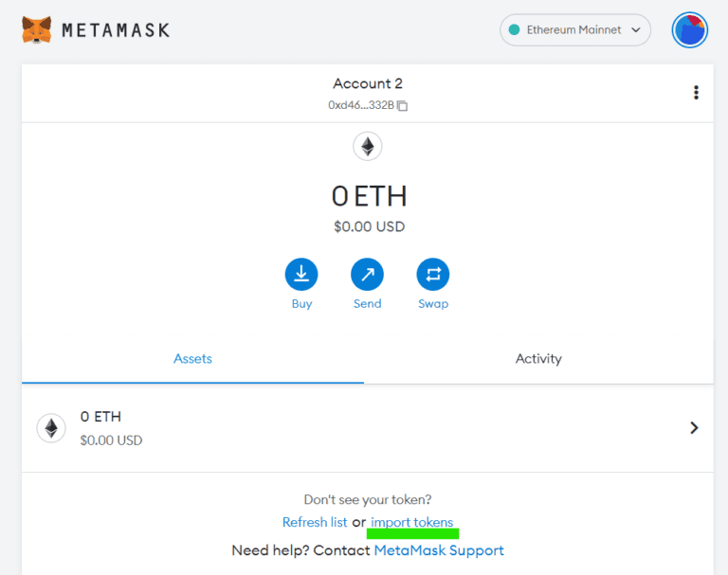Click the 0xd46...332B address text
Image resolution: width=728 pixels, height=575 pixels.
(x=361, y=105)
